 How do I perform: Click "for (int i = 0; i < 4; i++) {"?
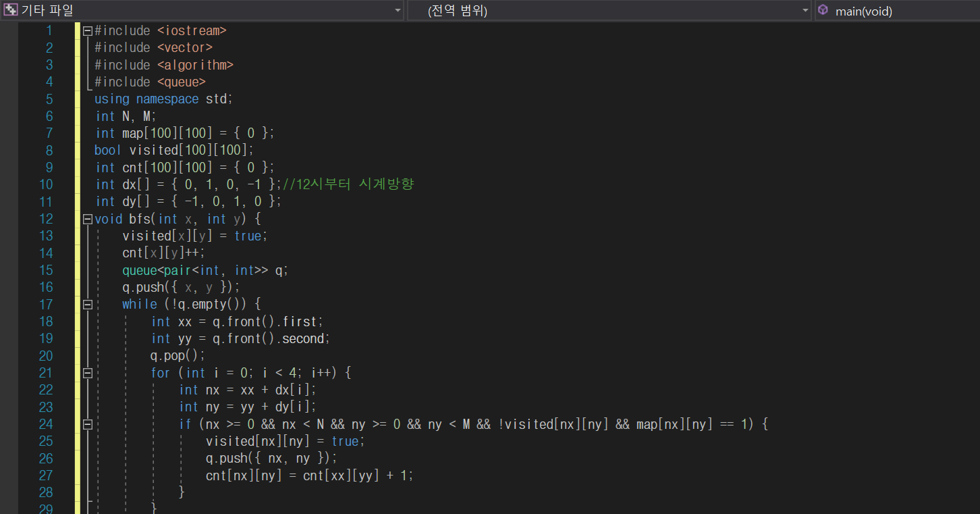(x=251, y=373)
